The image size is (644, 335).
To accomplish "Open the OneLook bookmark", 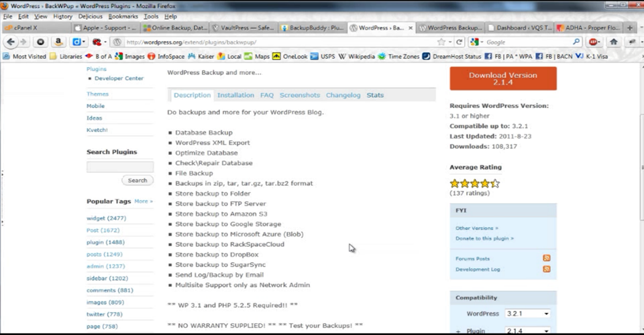I will pos(290,56).
